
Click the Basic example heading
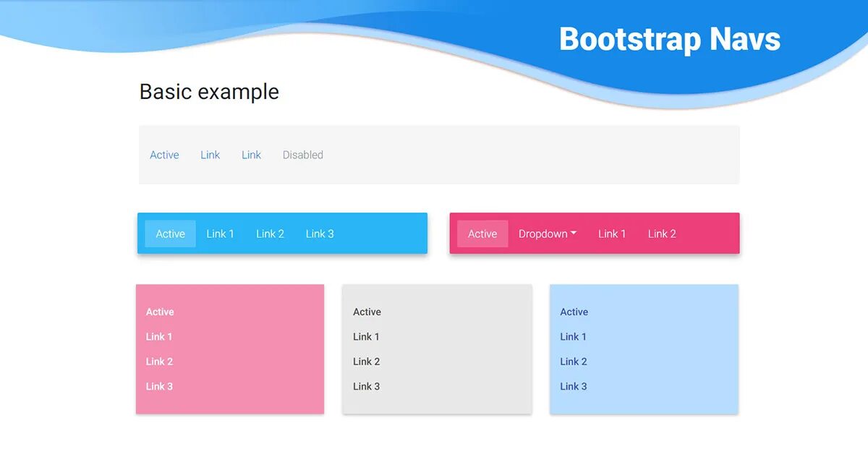click(x=209, y=92)
